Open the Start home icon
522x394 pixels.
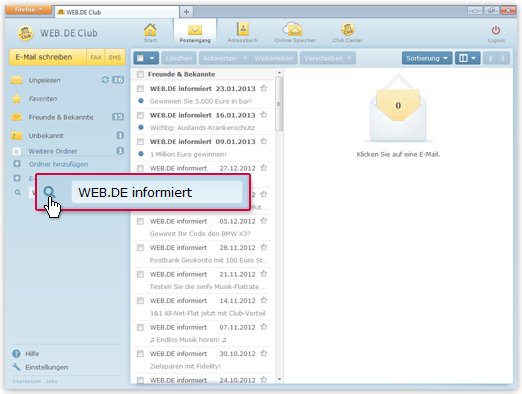click(x=150, y=32)
